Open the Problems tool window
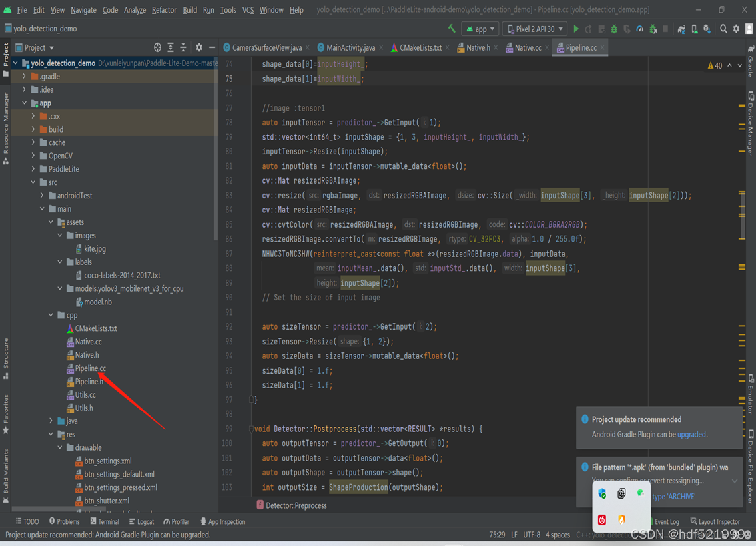Viewport: 756px width, 546px height. (64, 521)
